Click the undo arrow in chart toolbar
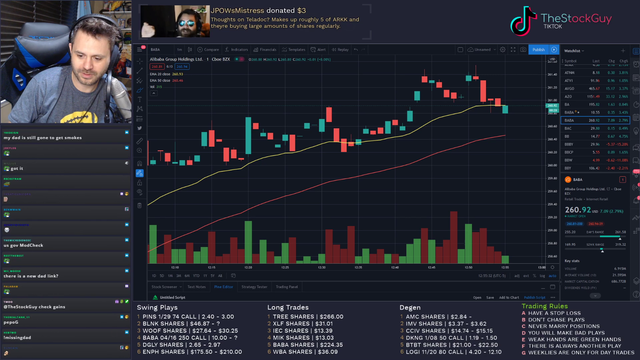 (356, 49)
